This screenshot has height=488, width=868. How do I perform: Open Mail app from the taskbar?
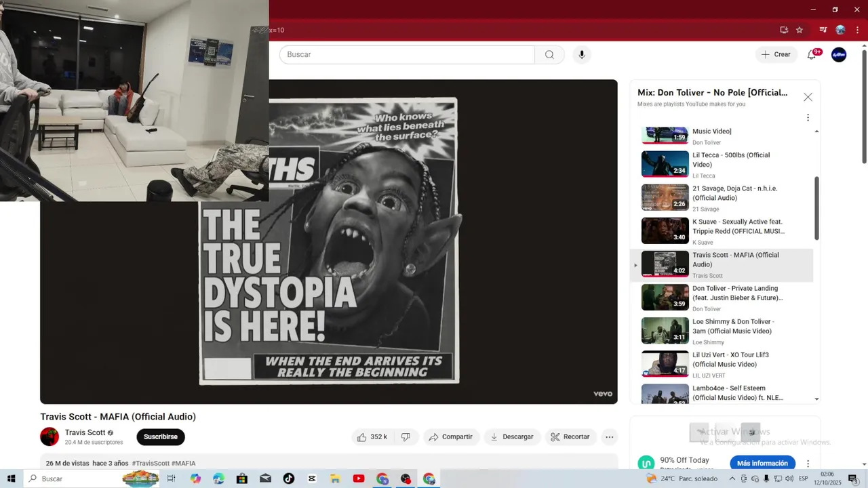pyautogui.click(x=265, y=479)
